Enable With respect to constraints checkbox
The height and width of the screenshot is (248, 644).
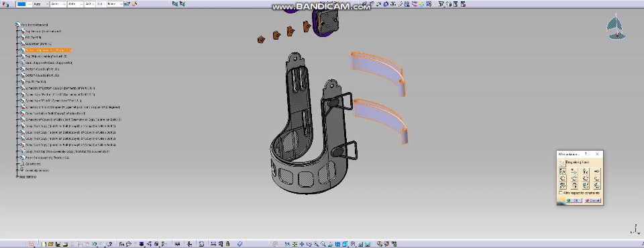[x=561, y=192]
